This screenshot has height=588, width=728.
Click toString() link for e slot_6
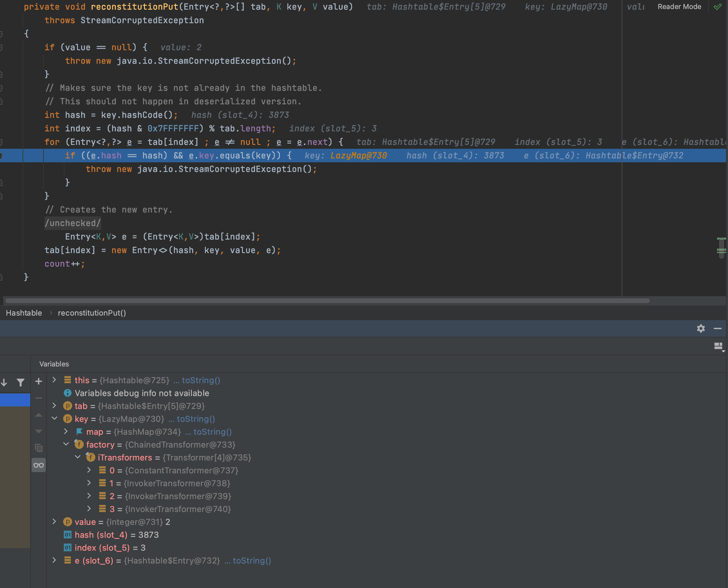252,560
